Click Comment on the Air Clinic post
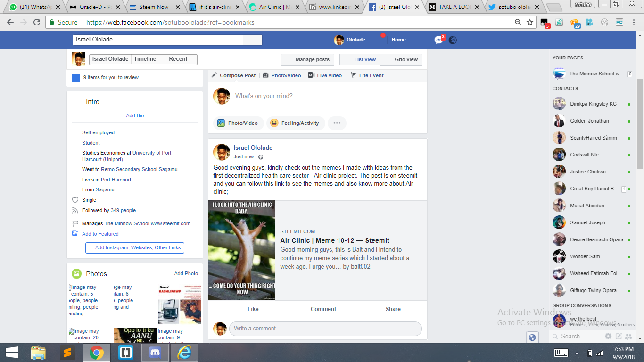 (x=323, y=309)
